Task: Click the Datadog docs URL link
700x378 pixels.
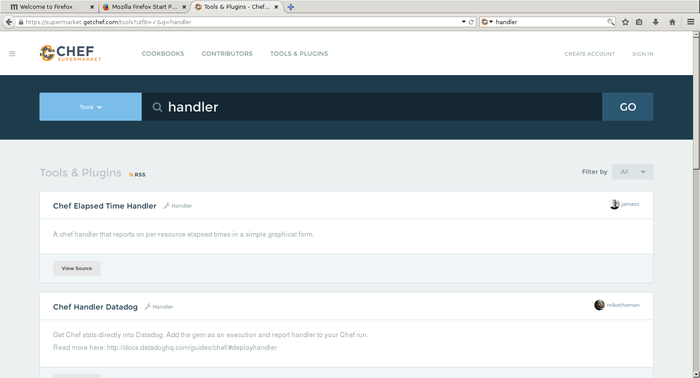Action: tap(192, 347)
